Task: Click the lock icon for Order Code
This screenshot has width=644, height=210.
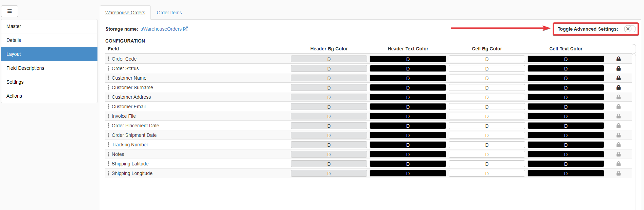Action: point(619,59)
